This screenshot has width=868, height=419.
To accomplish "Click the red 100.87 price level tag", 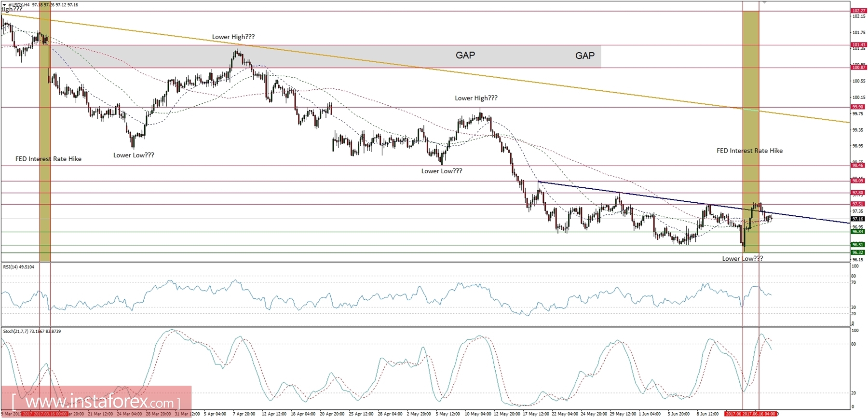I will tap(858, 68).
